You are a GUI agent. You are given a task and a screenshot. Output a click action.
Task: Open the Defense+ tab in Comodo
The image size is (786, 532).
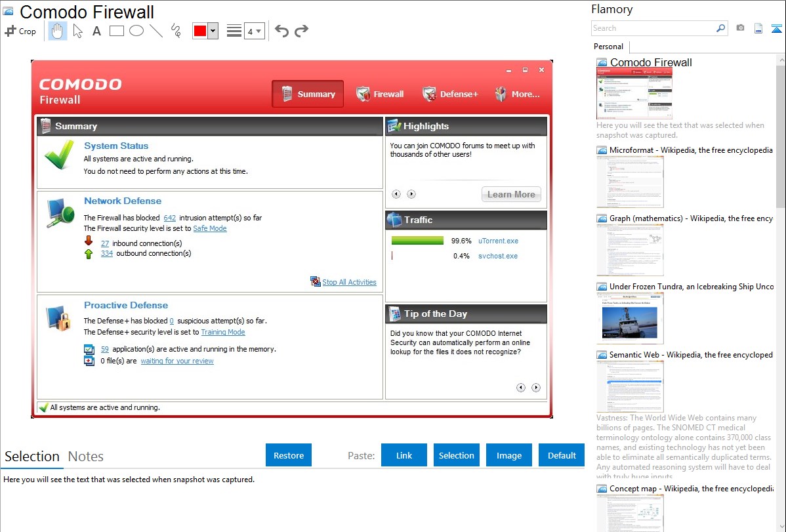tap(450, 94)
